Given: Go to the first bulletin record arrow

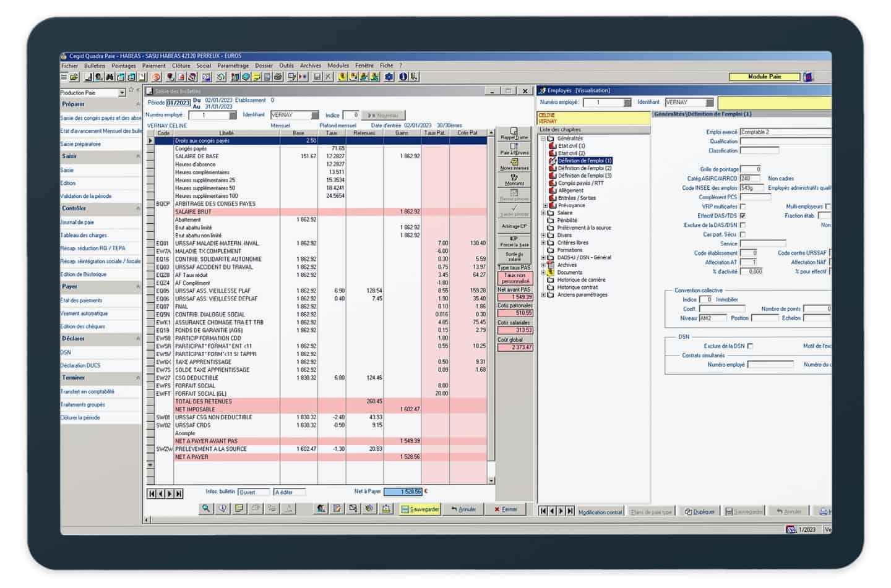Looking at the screenshot, I should (152, 493).
